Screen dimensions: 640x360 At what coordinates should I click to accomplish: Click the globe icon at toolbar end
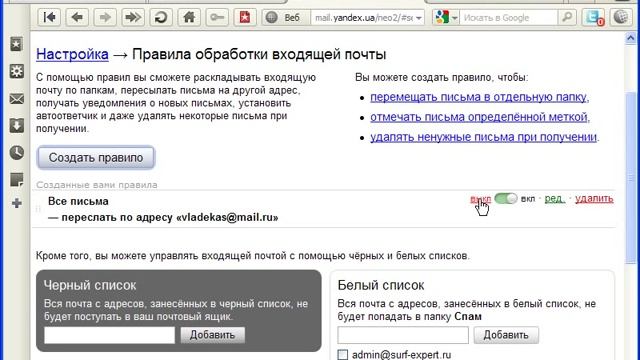621,18
